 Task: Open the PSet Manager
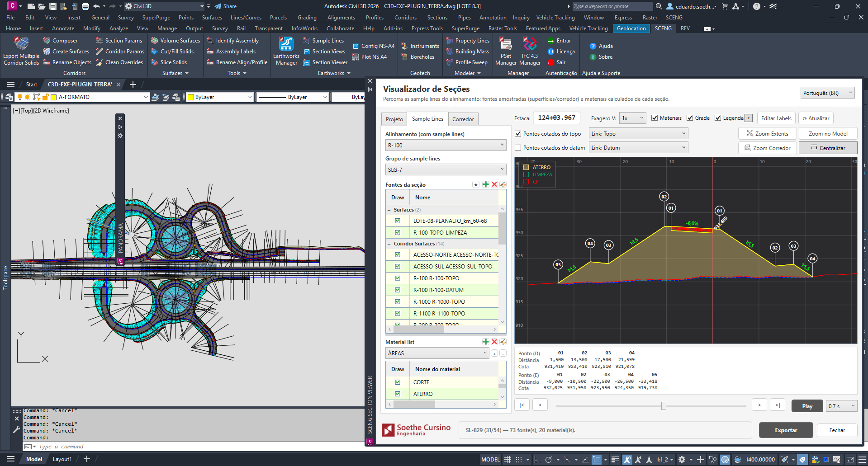coord(506,52)
